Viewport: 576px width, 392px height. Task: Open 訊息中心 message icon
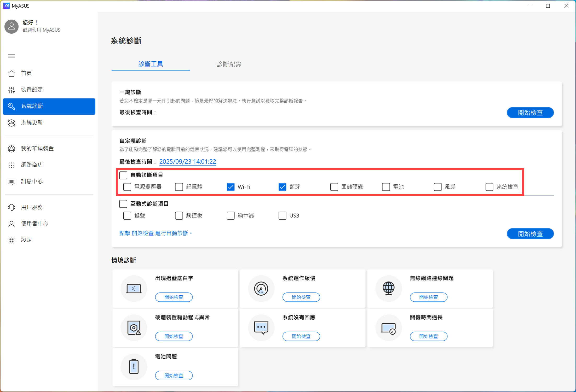(11, 182)
